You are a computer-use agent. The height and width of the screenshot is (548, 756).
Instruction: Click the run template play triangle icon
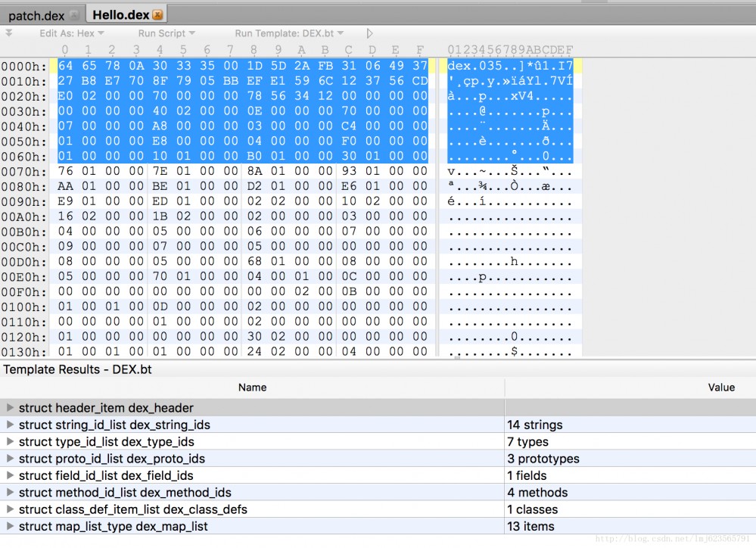pos(369,33)
